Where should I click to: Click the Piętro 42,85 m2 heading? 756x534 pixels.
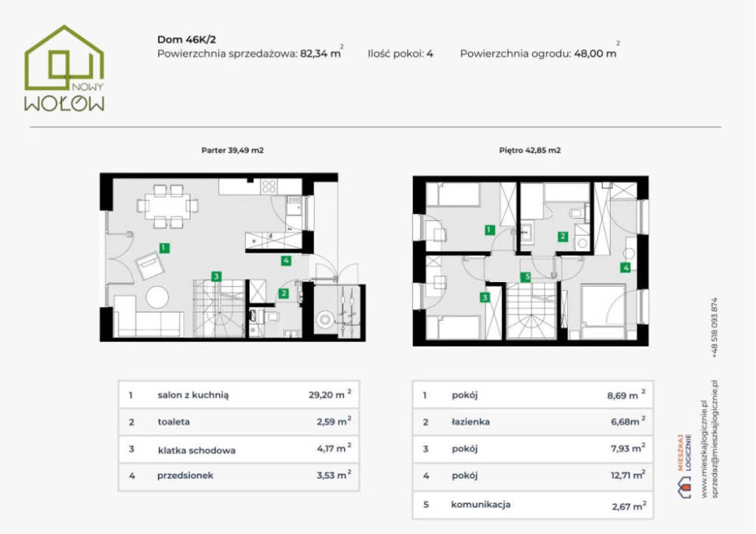coord(529,150)
